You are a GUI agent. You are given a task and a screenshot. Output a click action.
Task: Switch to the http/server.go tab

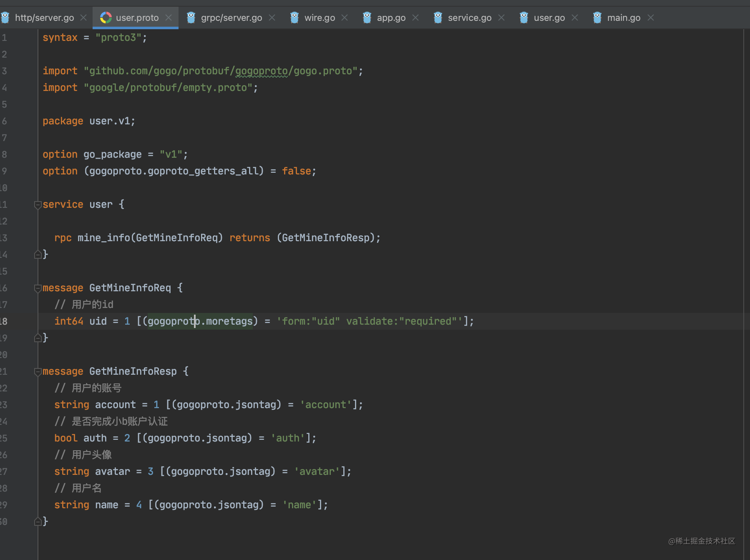click(x=45, y=18)
